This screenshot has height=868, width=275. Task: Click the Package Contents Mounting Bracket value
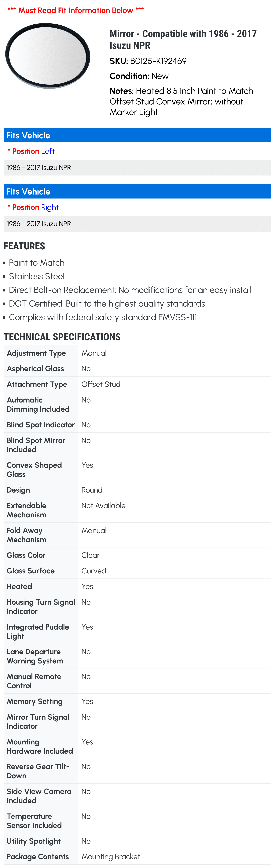tap(111, 857)
